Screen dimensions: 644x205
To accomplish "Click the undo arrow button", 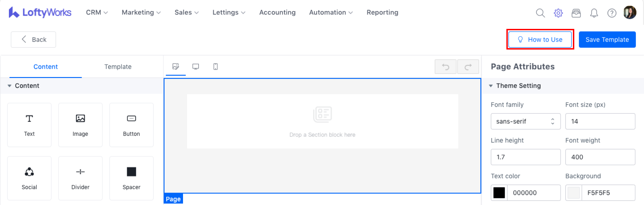I will 445,67.
